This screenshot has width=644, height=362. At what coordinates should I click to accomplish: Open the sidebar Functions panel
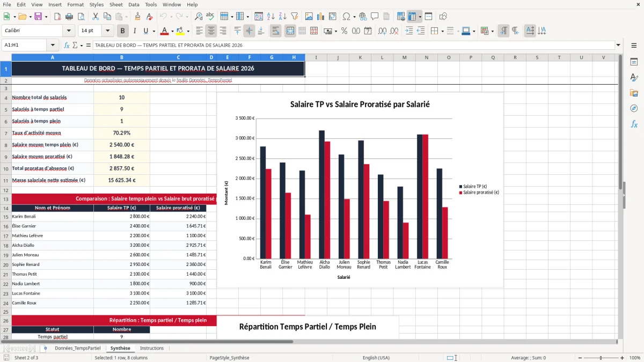[634, 124]
